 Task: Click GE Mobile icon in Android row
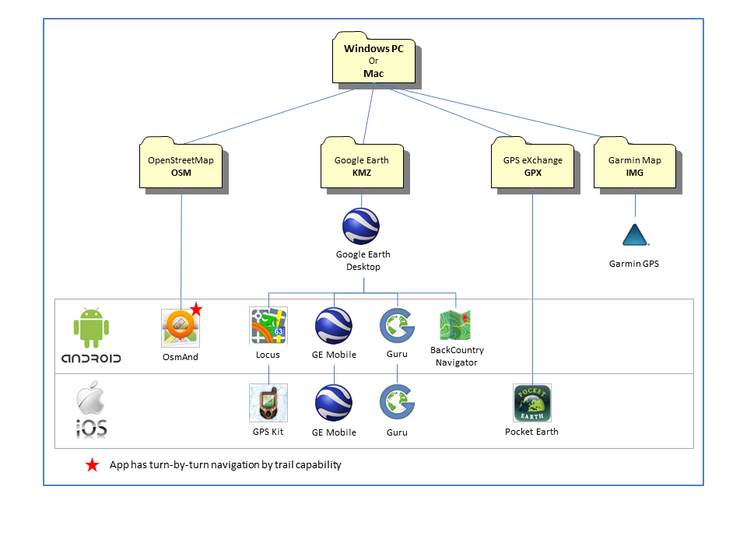tap(334, 326)
